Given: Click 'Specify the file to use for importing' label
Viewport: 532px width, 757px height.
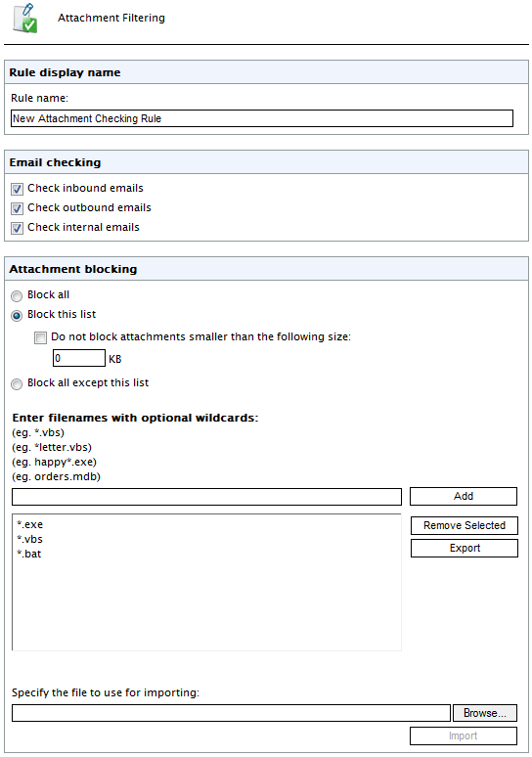Looking at the screenshot, I should click(106, 692).
